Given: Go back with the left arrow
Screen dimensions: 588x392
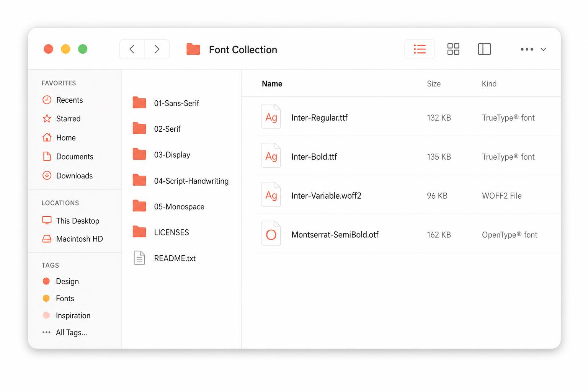Looking at the screenshot, I should coord(132,49).
